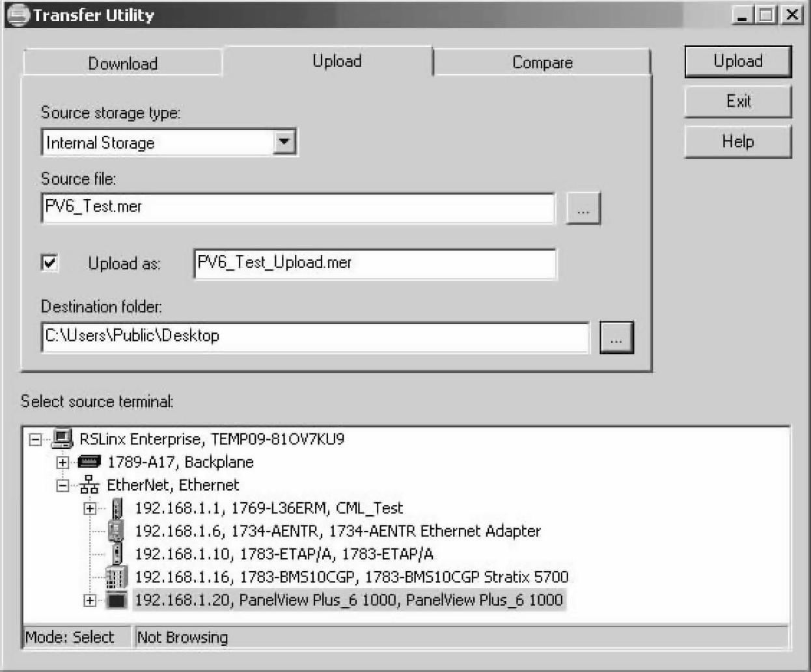Viewport: 811px width, 672px height.
Task: Browse for the destination folder
Action: (x=616, y=338)
